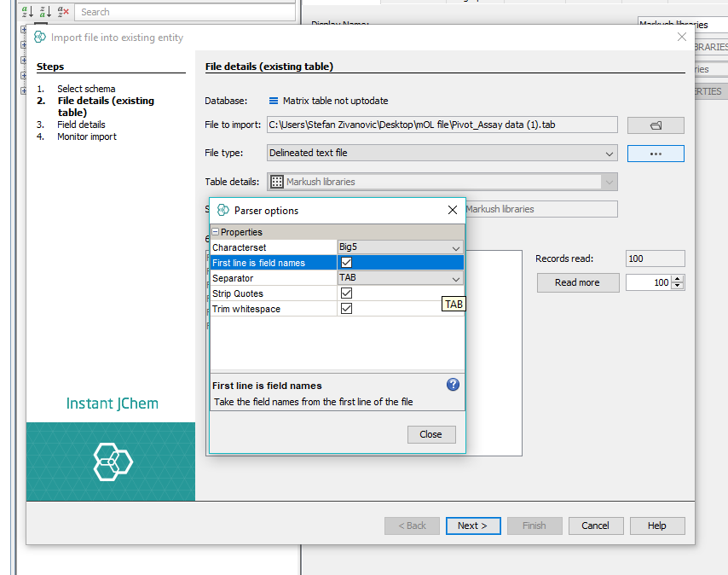Increase the records count spinner

click(x=678, y=279)
